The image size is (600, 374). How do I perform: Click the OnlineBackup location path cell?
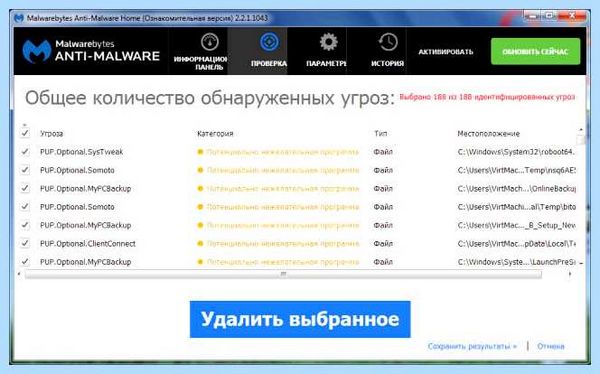point(517,189)
